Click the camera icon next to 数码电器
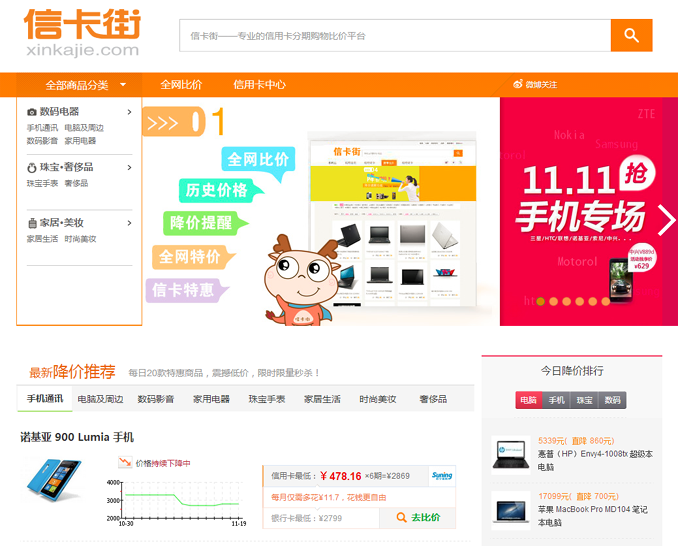Screen dimensions: 678x546 (32, 112)
